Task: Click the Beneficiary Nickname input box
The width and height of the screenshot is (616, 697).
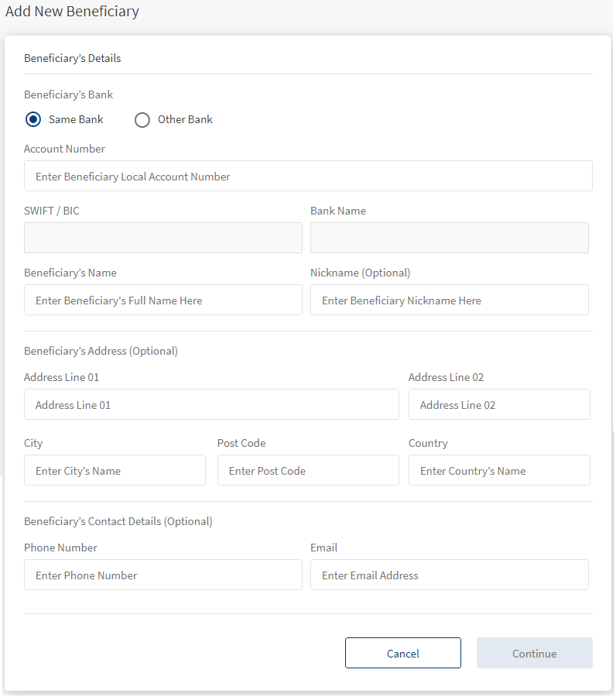Action: click(449, 300)
